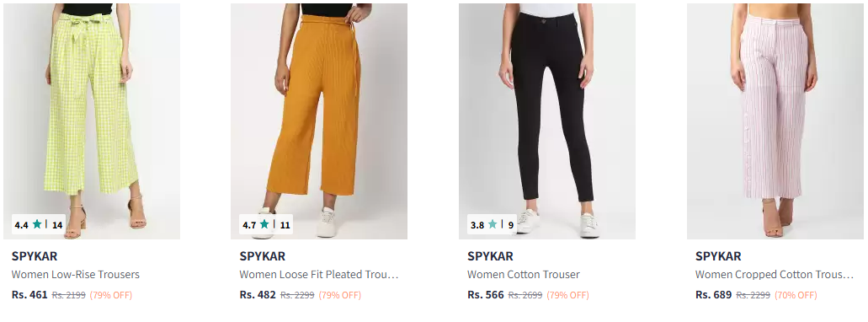
Task: Click the 3.8 rating star icon
Action: 493,224
